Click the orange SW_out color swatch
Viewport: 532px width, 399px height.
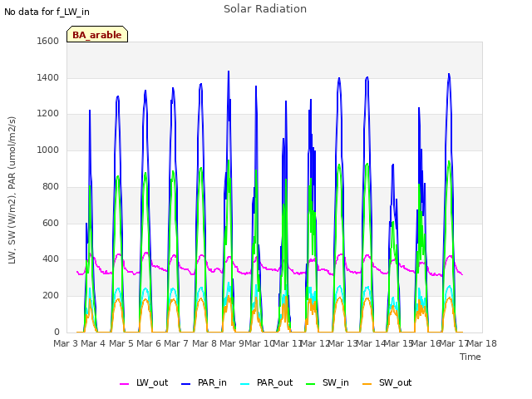click(367, 384)
